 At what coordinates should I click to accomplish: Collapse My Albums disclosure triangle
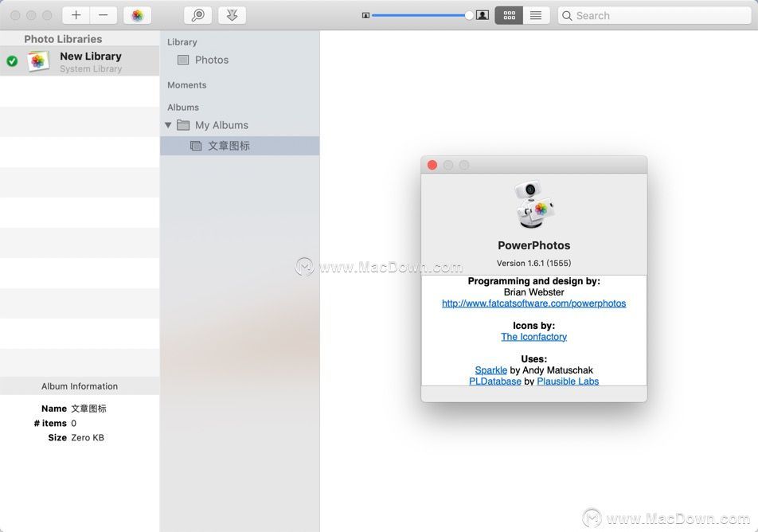click(x=168, y=125)
